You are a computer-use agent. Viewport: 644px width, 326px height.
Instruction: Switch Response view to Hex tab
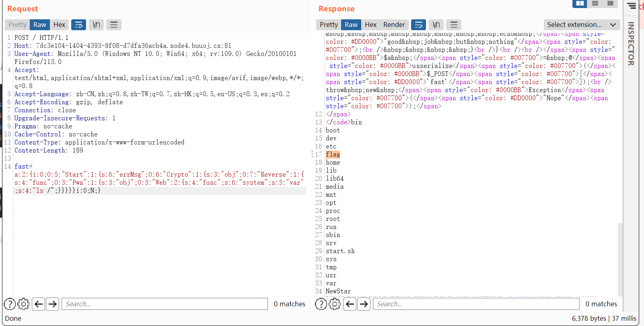click(370, 25)
